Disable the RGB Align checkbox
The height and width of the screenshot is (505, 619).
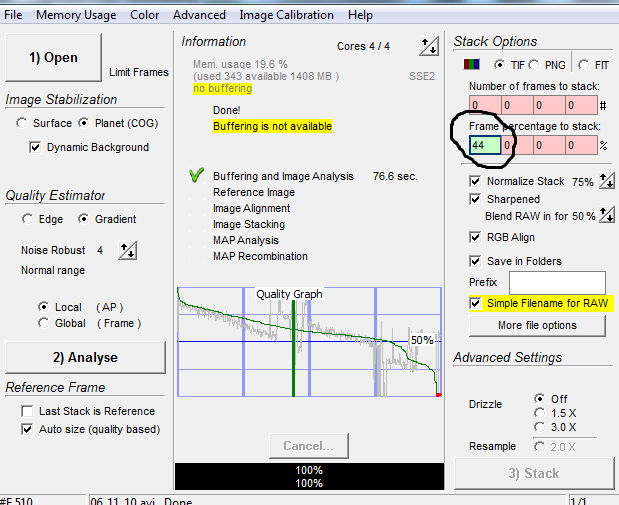475,237
